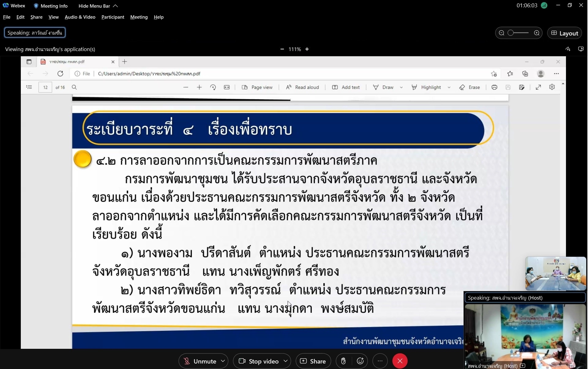Toggle Hide Menu Bar

pos(98,6)
